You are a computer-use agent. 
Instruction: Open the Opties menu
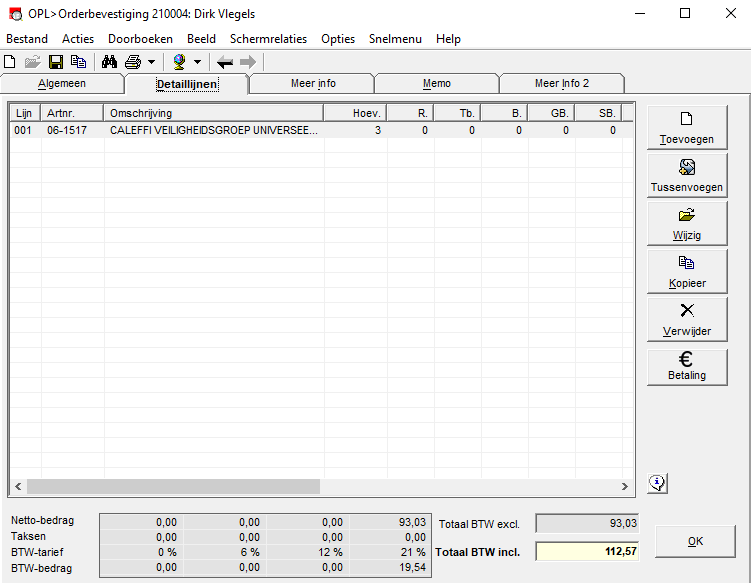pyautogui.click(x=338, y=39)
